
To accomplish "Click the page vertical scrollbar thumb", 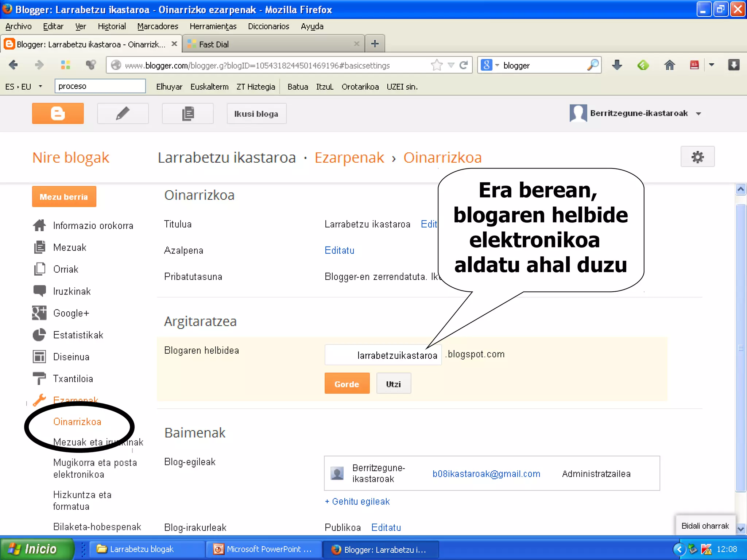I will click(740, 347).
